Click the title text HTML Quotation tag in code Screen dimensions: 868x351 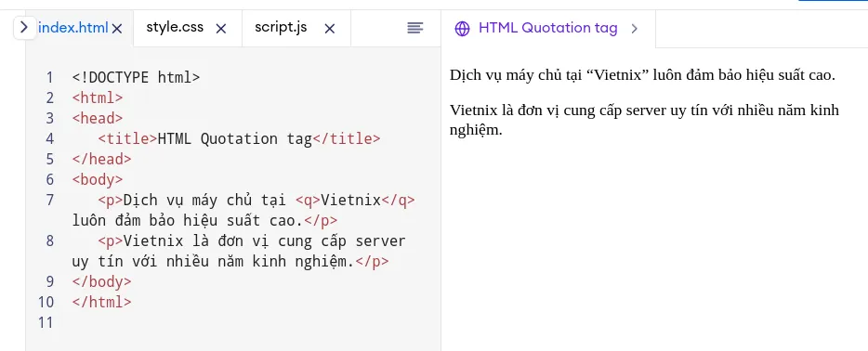(235, 138)
